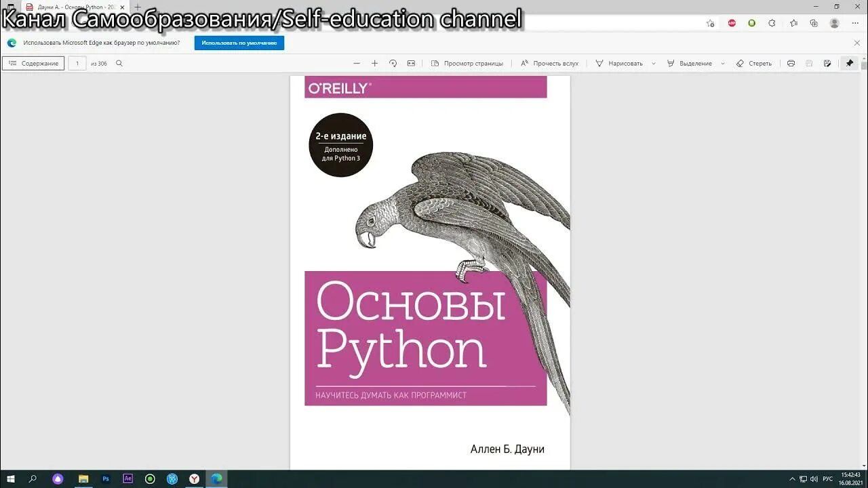The height and width of the screenshot is (488, 868).
Task: Click the green round extension icon
Action: pos(751,23)
